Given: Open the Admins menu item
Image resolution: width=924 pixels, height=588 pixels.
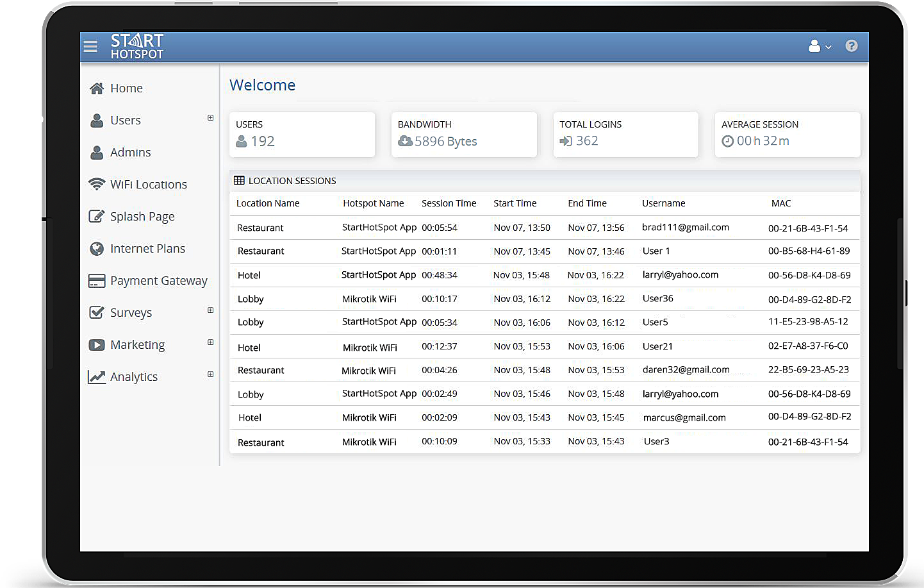Looking at the screenshot, I should [130, 153].
